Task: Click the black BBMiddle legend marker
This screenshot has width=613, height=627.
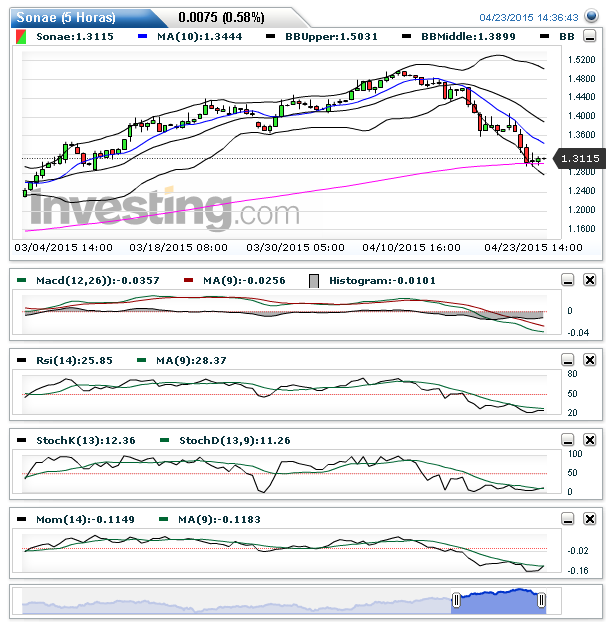Action: (407, 36)
